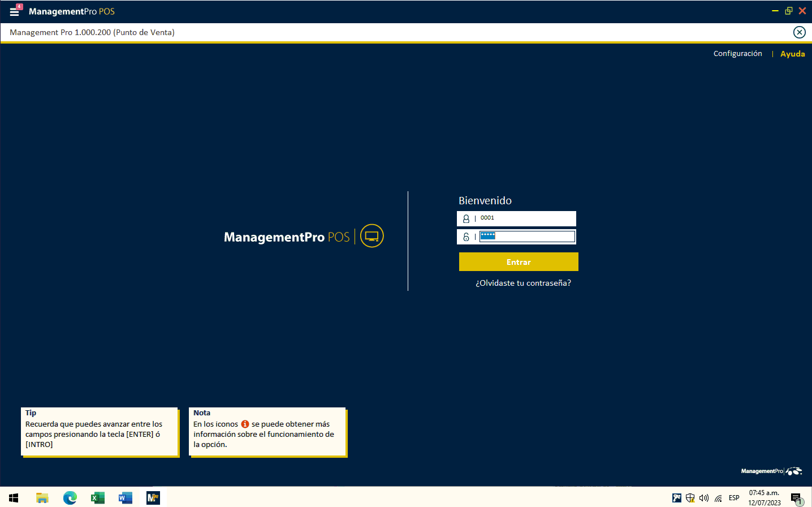Screen dimensions: 812x507
Task: Open the volume control in system tray
Action: [704, 498]
